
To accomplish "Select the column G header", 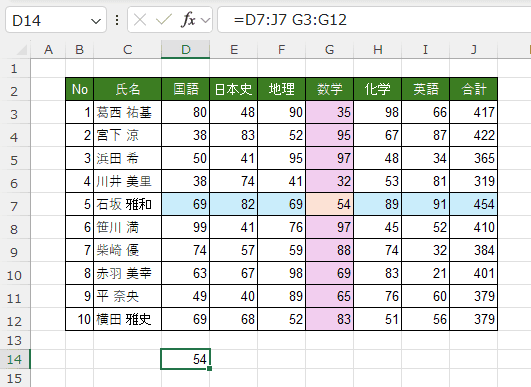I will (330, 50).
